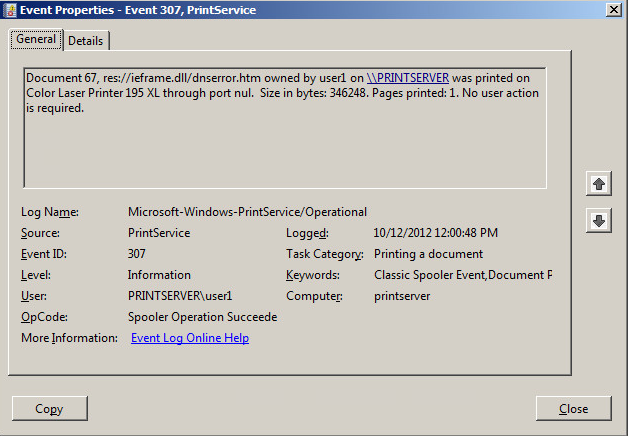
Task: Close the dialog with the title bar X
Action: 613,9
